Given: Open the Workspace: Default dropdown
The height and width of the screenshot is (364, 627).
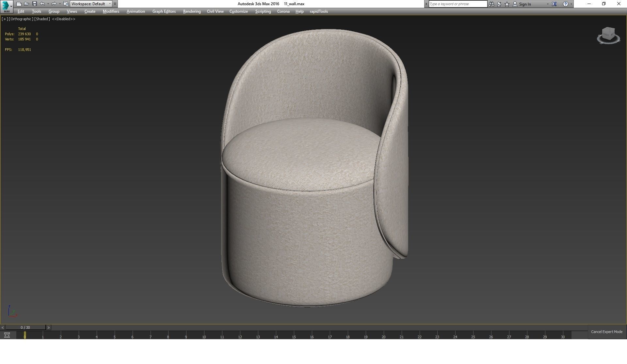Looking at the screenshot, I should [91, 4].
